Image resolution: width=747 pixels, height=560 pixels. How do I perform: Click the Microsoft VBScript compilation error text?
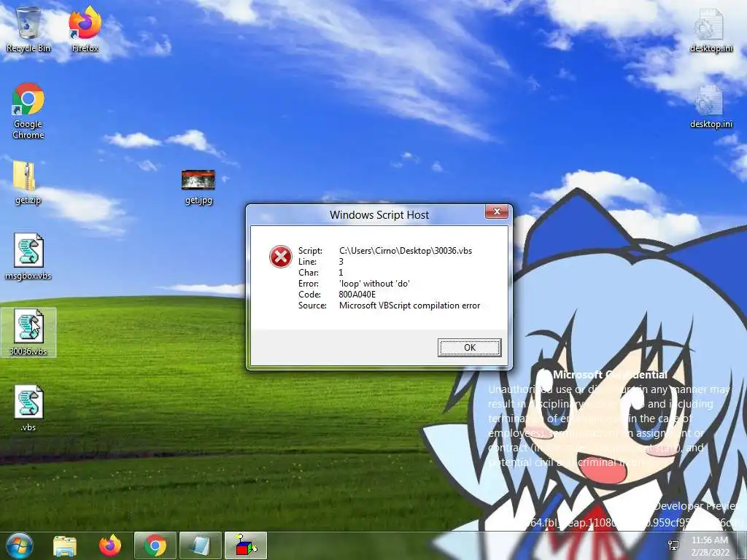pos(409,306)
